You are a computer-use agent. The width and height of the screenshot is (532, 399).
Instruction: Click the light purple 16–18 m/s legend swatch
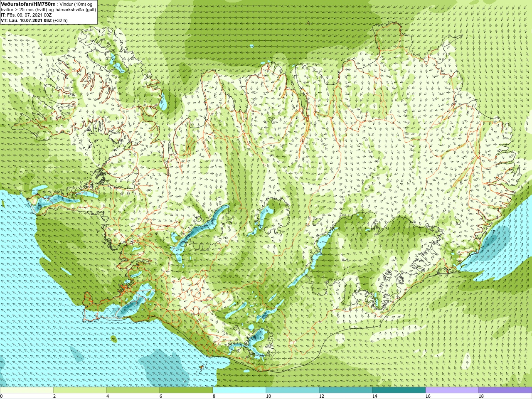[x=452, y=390]
